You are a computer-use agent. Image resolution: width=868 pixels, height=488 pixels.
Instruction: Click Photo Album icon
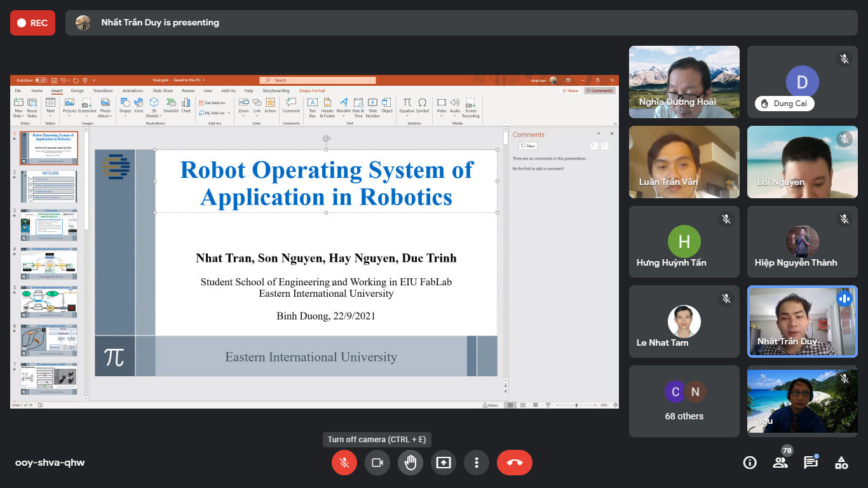105,102
